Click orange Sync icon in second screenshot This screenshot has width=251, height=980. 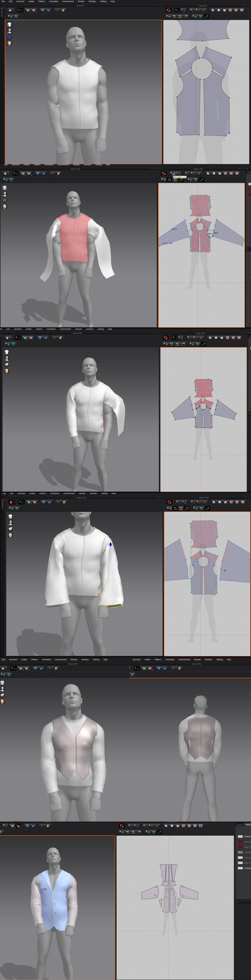click(x=164, y=173)
